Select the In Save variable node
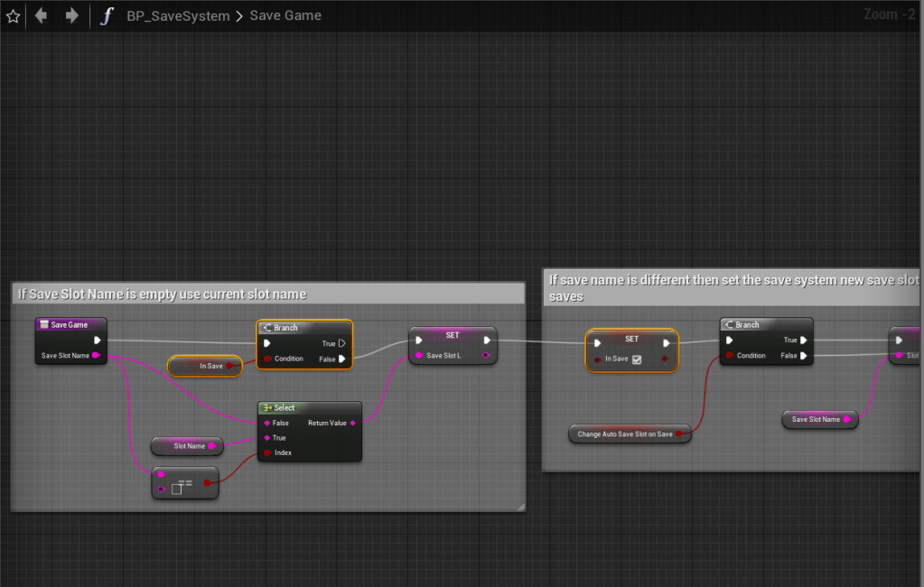 pos(205,366)
